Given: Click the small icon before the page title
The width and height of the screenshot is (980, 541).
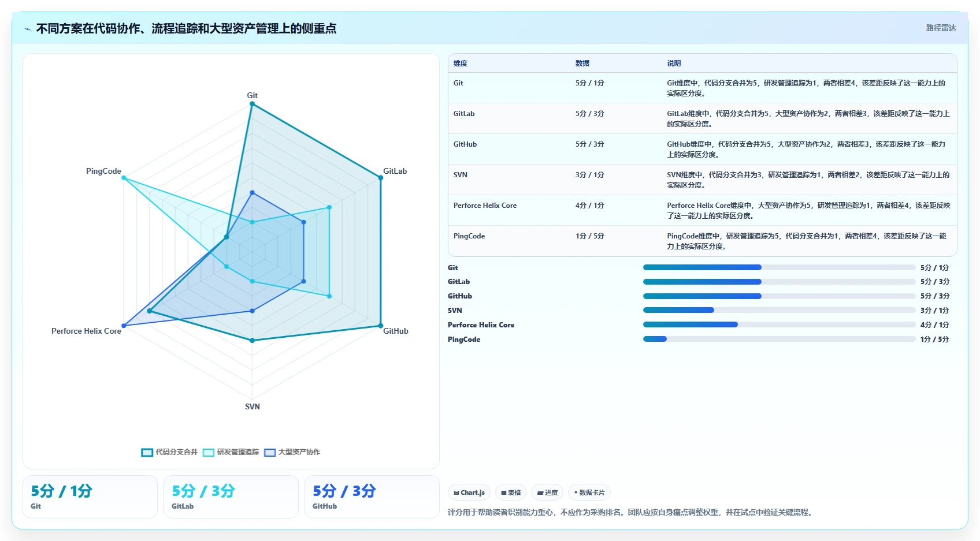Looking at the screenshot, I should click(x=27, y=29).
